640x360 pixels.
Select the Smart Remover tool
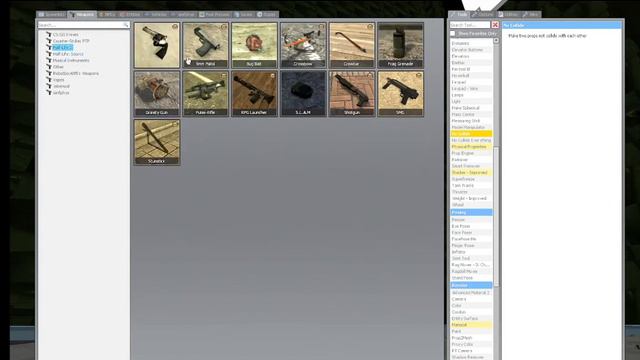pyautogui.click(x=471, y=166)
